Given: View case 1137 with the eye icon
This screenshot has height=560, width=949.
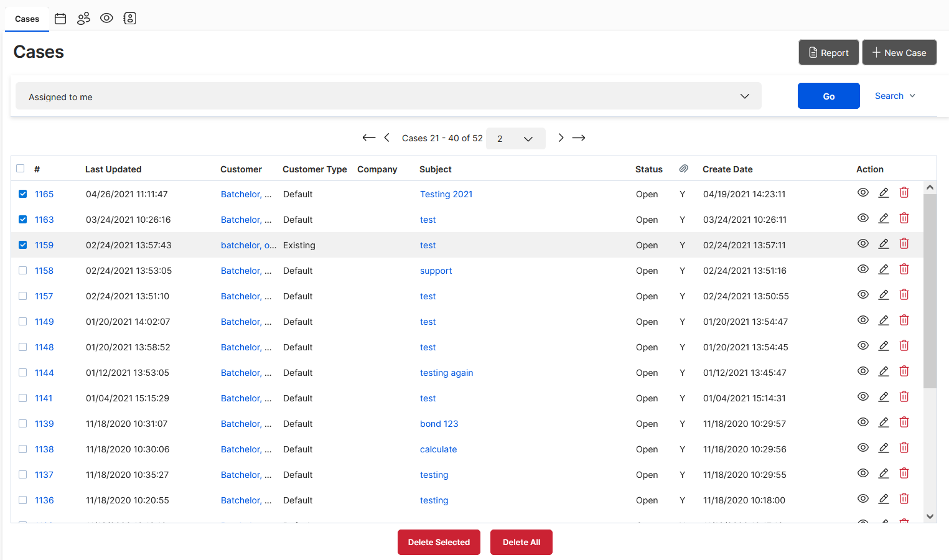Looking at the screenshot, I should click(863, 474).
